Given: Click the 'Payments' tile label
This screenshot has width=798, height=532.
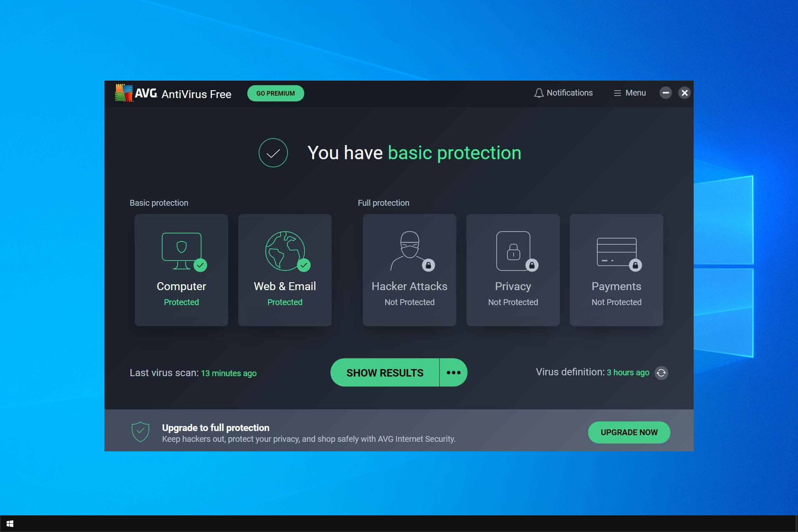Looking at the screenshot, I should pyautogui.click(x=616, y=286).
